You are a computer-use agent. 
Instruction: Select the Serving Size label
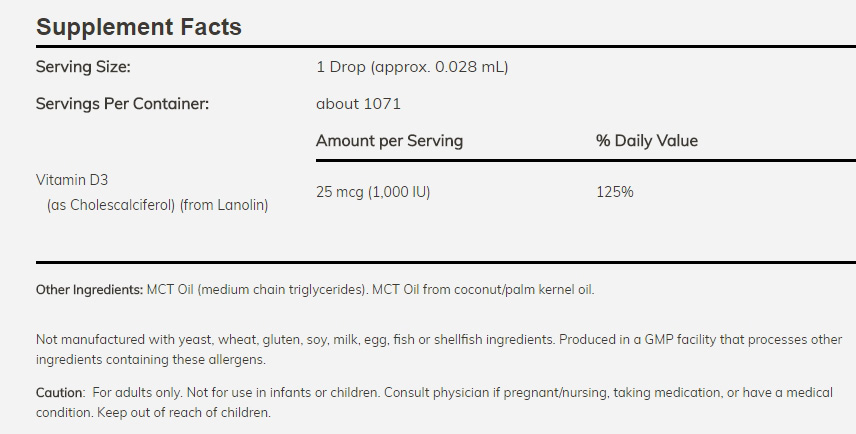pos(83,67)
